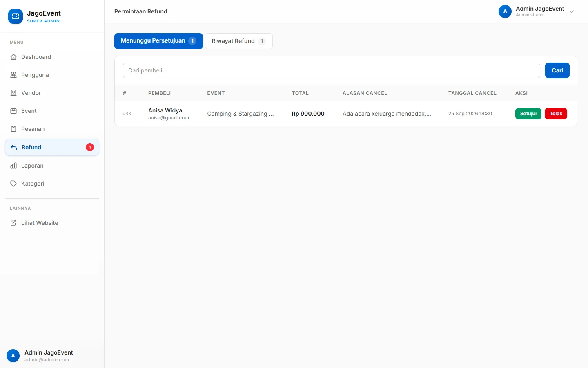
Task: Open the Vendor menu entry
Action: coord(52,93)
